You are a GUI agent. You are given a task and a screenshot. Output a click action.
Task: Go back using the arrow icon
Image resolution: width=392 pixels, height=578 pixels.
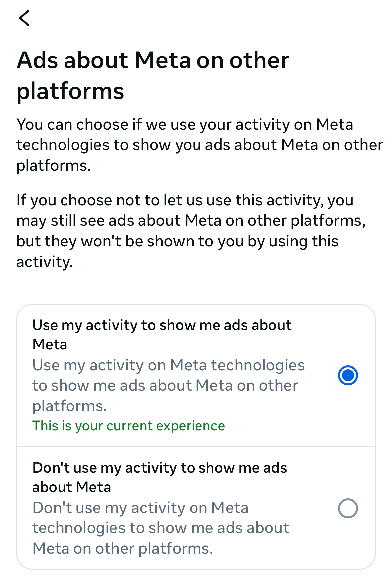point(24,18)
